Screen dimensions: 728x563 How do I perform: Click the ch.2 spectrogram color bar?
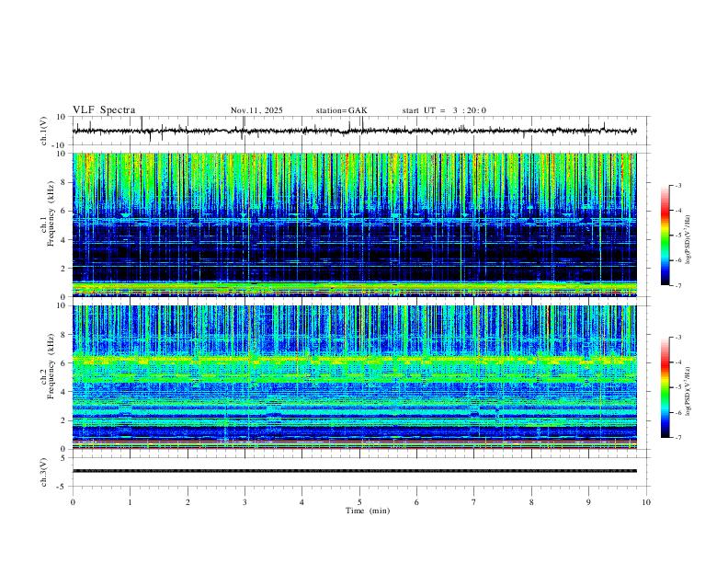[665, 387]
